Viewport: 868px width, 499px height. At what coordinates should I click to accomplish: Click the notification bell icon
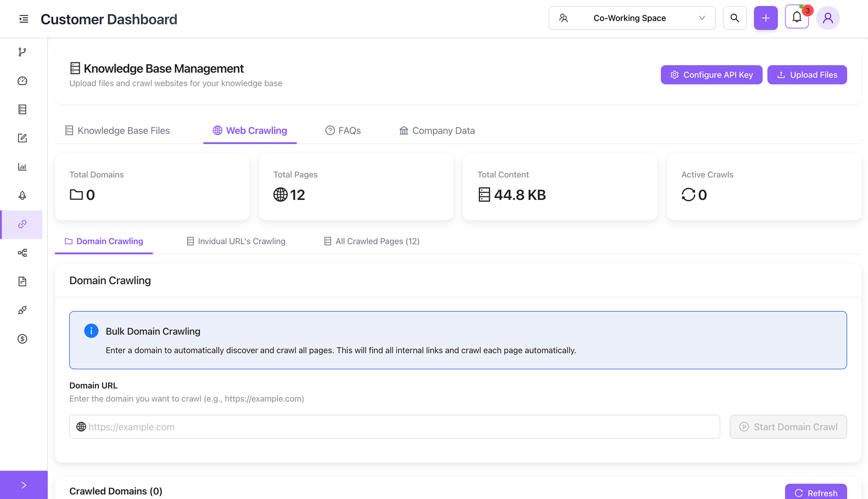pos(796,18)
